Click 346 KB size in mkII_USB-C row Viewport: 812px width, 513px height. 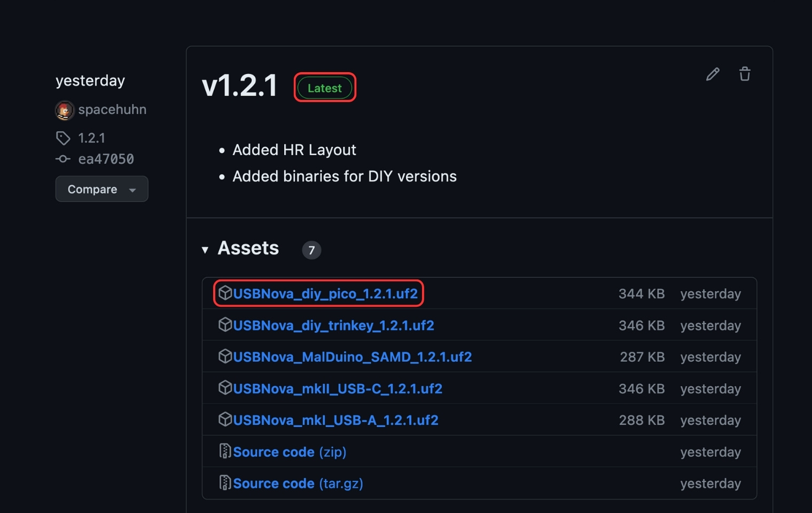coord(642,388)
